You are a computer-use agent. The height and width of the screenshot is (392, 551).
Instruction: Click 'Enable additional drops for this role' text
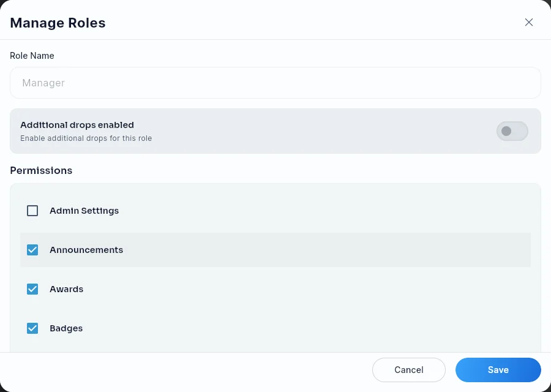pyautogui.click(x=86, y=138)
